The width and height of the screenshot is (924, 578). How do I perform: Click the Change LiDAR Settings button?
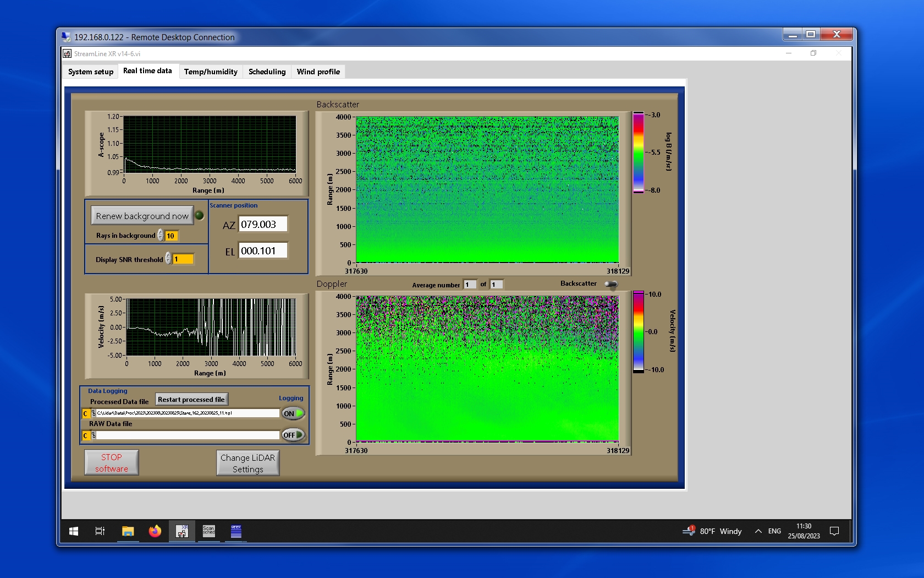point(248,463)
